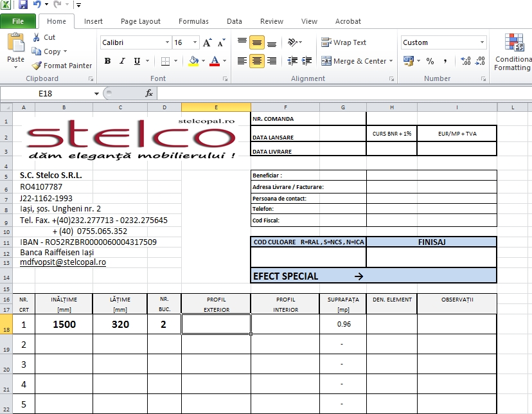The width and height of the screenshot is (532, 414).
Task: Switch to the Page Layout tab
Action: [141, 21]
